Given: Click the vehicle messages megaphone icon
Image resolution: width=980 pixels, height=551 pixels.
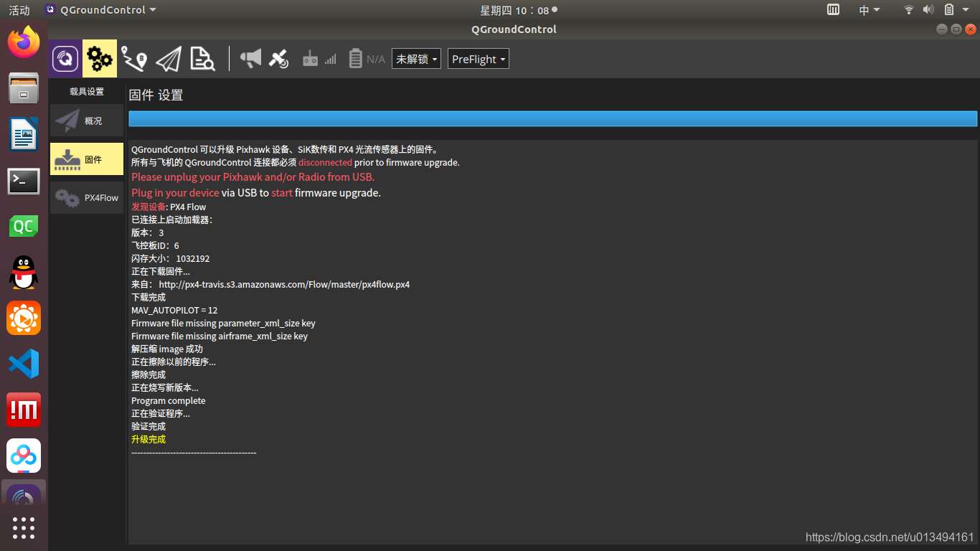Looking at the screenshot, I should pyautogui.click(x=250, y=59).
